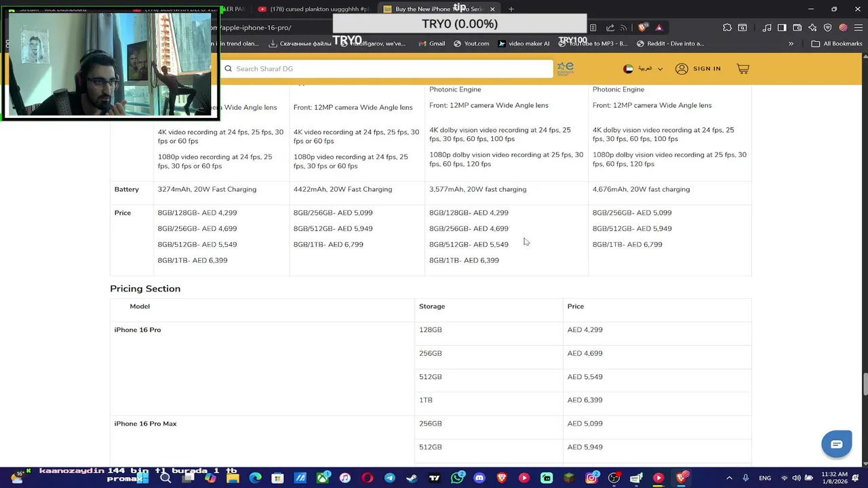
Task: Click the Windows taskbar search icon
Action: click(x=165, y=478)
